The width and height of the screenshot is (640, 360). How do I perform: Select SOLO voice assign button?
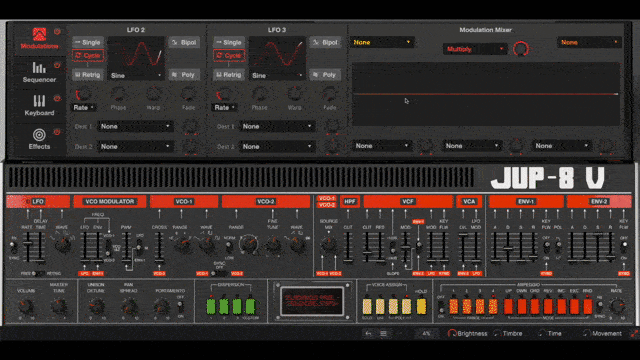367,305
